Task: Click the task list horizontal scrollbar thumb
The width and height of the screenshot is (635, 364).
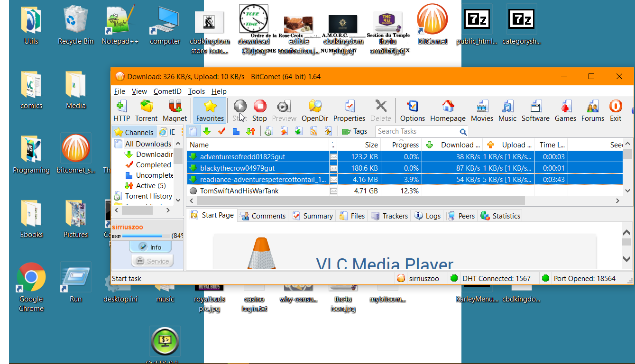Action: [x=361, y=200]
